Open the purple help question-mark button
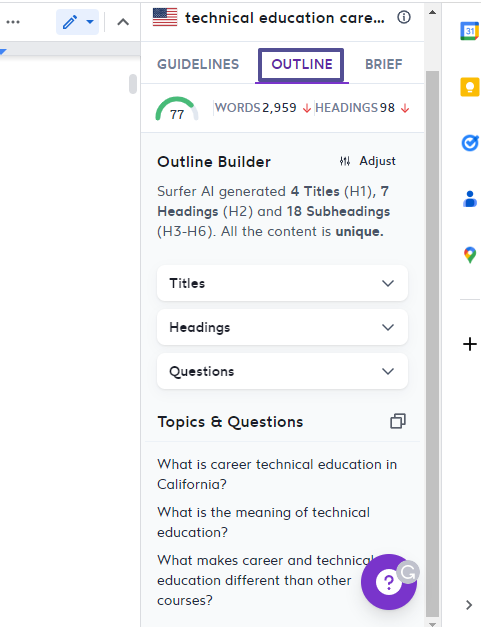 pyautogui.click(x=388, y=582)
